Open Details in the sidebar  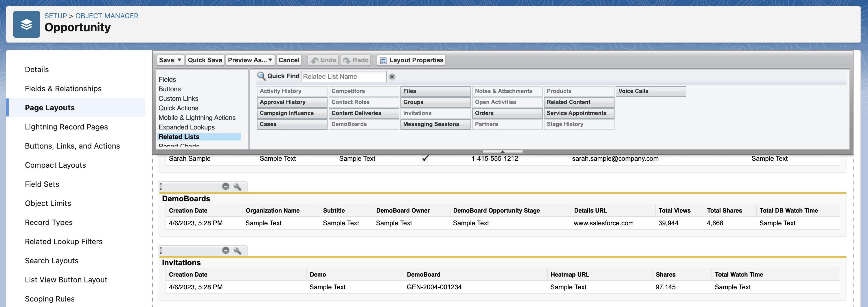pos(37,70)
